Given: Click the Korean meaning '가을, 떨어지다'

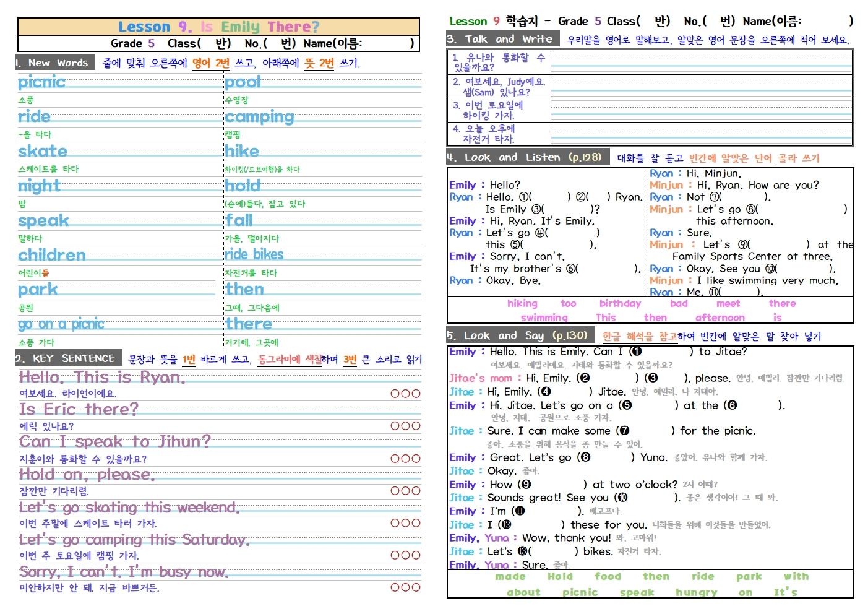Looking at the screenshot, I should [252, 238].
